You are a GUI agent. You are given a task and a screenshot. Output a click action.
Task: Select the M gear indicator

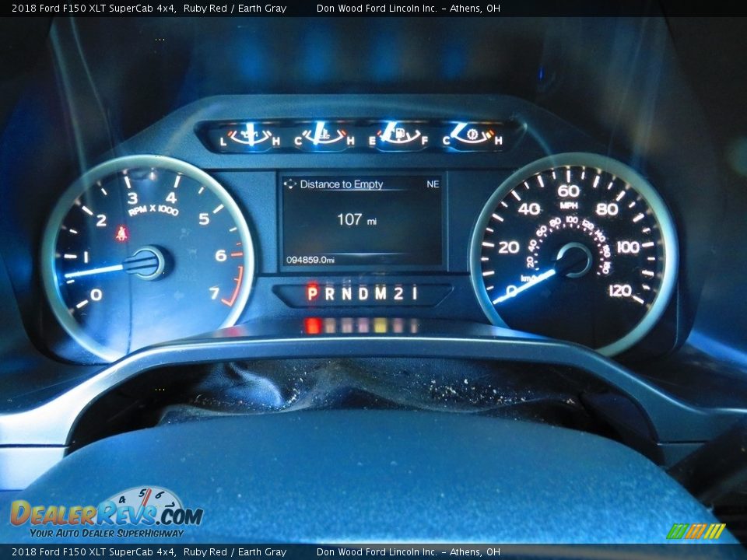point(381,293)
